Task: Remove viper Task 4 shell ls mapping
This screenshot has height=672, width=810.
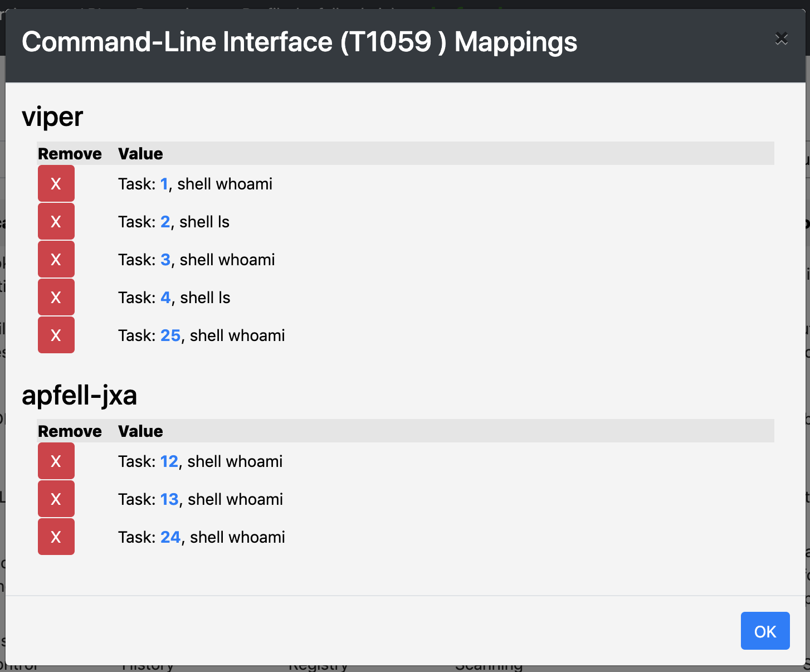Action: click(56, 298)
